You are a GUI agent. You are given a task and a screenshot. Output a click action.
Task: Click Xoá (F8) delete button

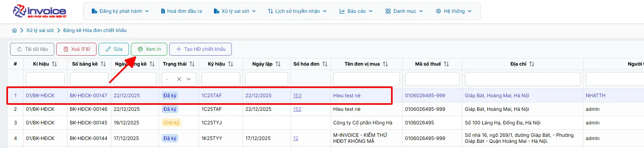coord(77,49)
